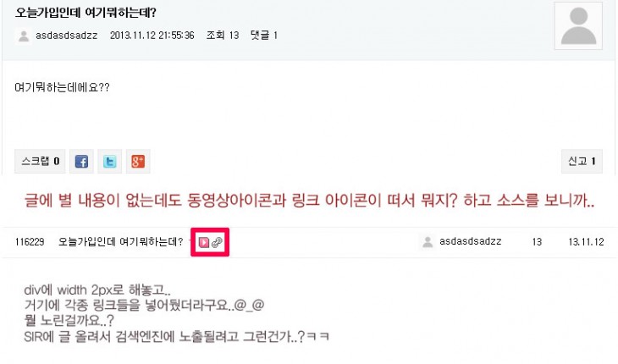The height and width of the screenshot is (364, 618).
Task: Open asdasdsadzz author link in list row
Action: click(x=470, y=241)
